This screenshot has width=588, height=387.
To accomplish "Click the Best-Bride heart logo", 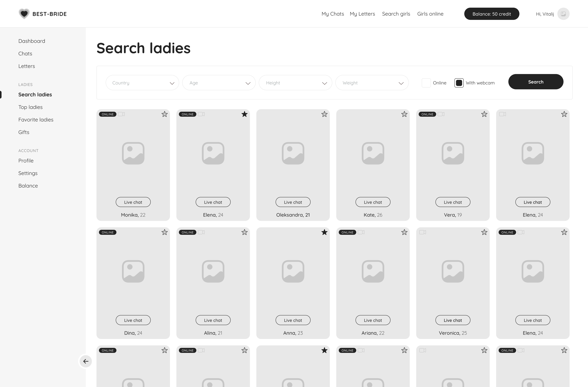I will coord(24,14).
